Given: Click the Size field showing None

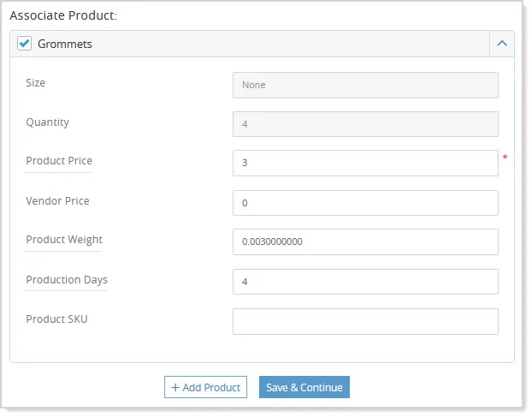Looking at the screenshot, I should click(x=365, y=85).
